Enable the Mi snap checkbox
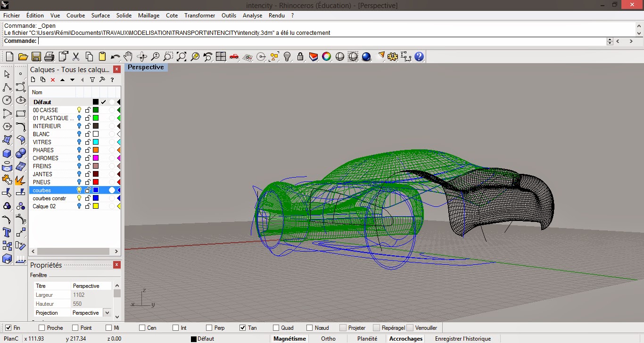 coord(109,328)
